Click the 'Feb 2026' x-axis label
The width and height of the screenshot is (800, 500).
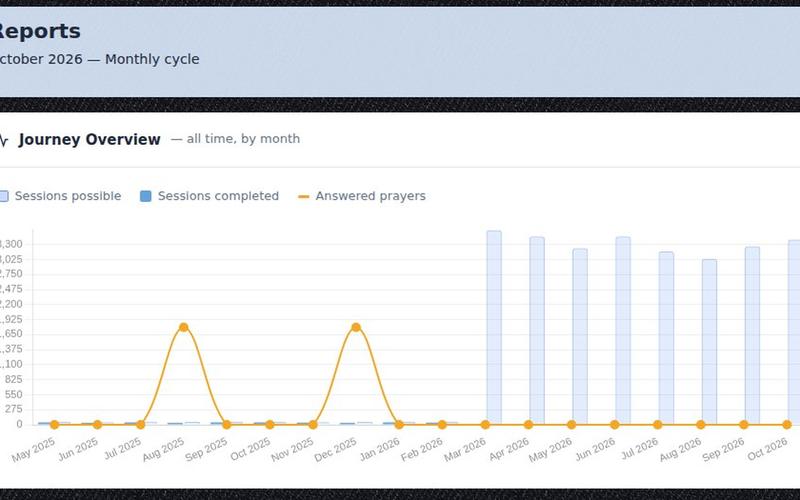click(421, 449)
